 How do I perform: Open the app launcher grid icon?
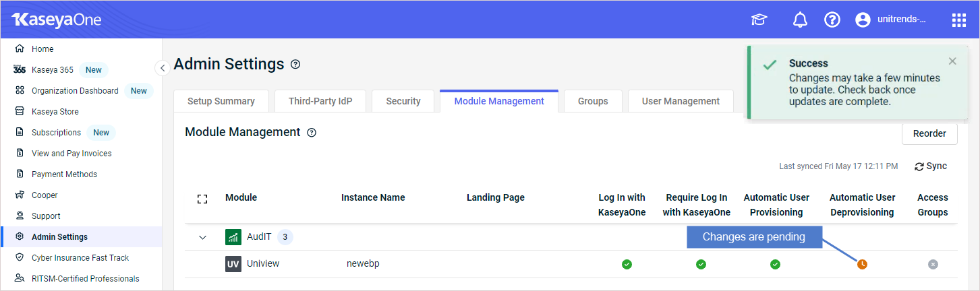pos(959,20)
